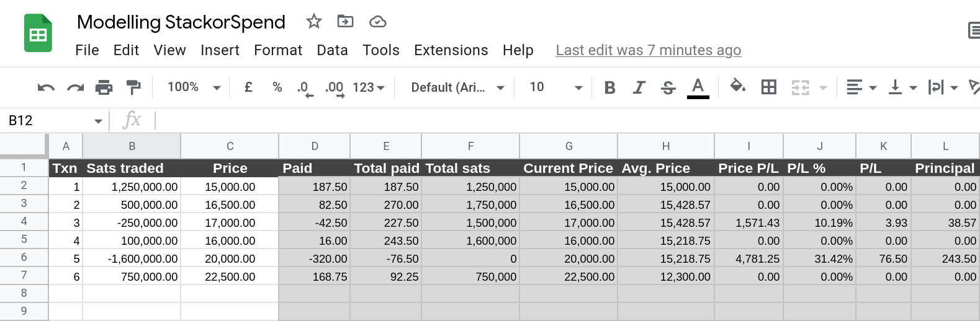This screenshot has height=321, width=980.
Task: Open the 'Last edit was 7 minutes ago' link
Action: click(648, 50)
